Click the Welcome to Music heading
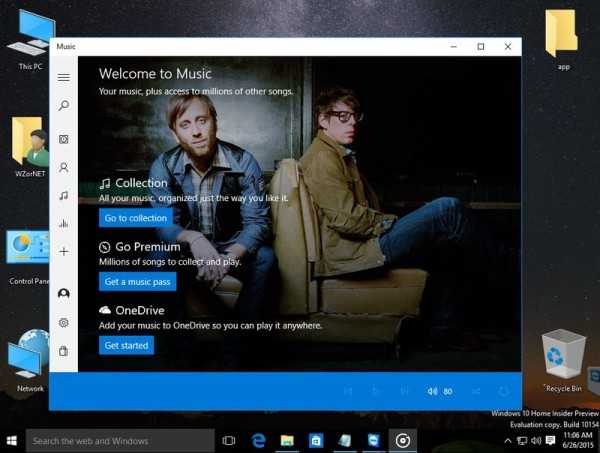This screenshot has width=600, height=453. coord(155,73)
